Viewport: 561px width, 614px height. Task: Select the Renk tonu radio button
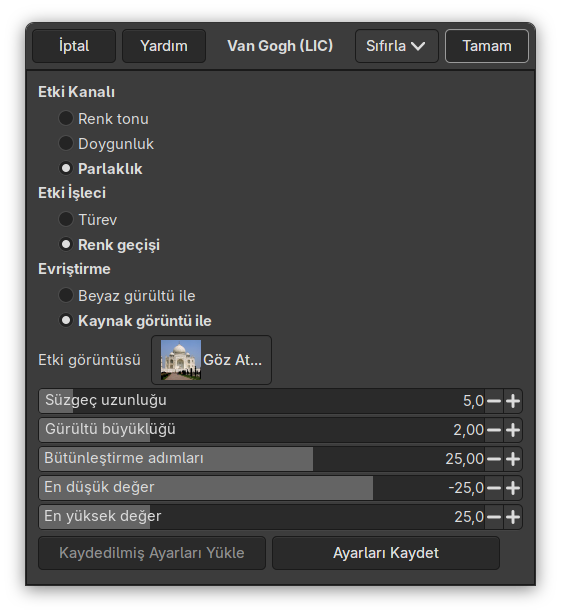pyautogui.click(x=66, y=118)
